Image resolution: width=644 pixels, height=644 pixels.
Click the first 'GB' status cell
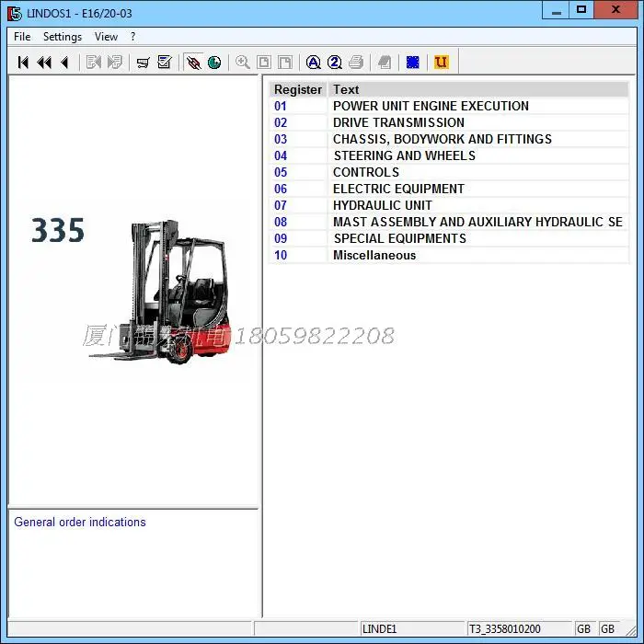(583, 628)
